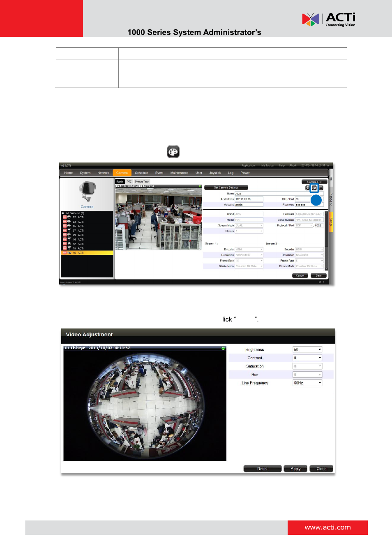This screenshot has width=392, height=555.
Task: Open the Line Frequency 60Hz dropdown
Action: click(x=307, y=383)
